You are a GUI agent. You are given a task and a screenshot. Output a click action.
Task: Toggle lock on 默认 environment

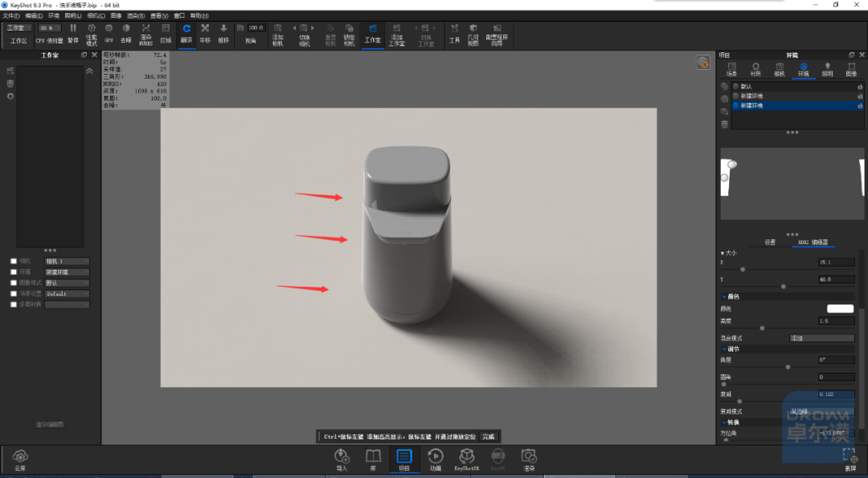coord(860,87)
